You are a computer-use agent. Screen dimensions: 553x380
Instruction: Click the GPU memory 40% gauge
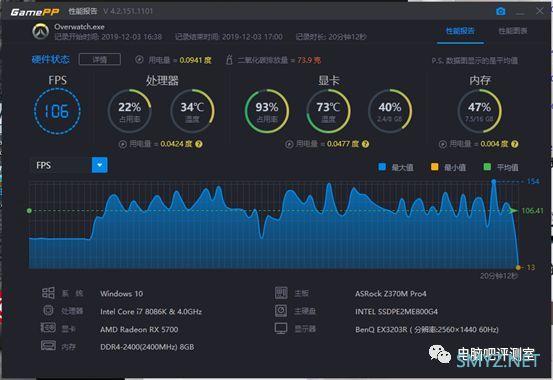390,111
